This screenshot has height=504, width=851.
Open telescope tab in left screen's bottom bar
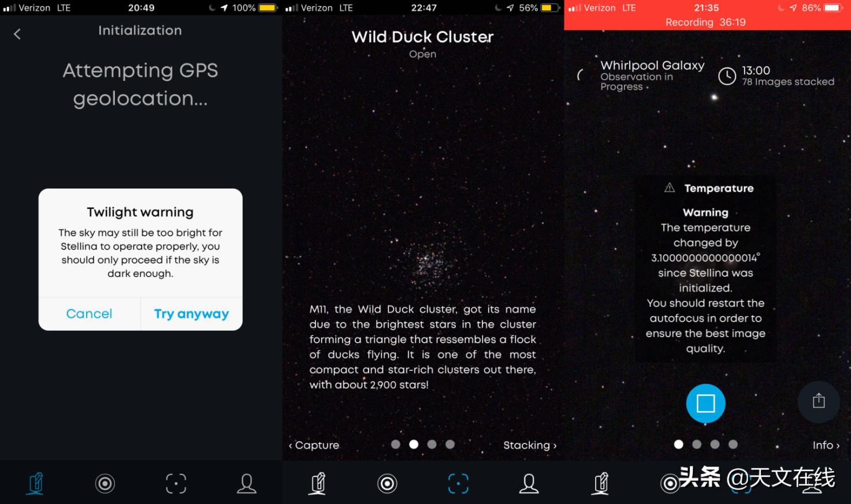coord(36,483)
